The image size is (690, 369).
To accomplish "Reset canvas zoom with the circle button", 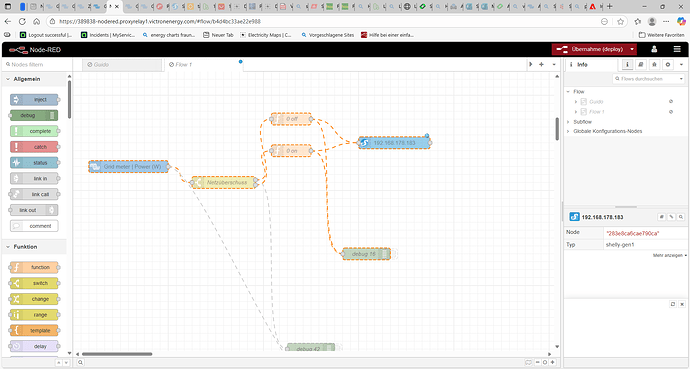I will click(545, 362).
